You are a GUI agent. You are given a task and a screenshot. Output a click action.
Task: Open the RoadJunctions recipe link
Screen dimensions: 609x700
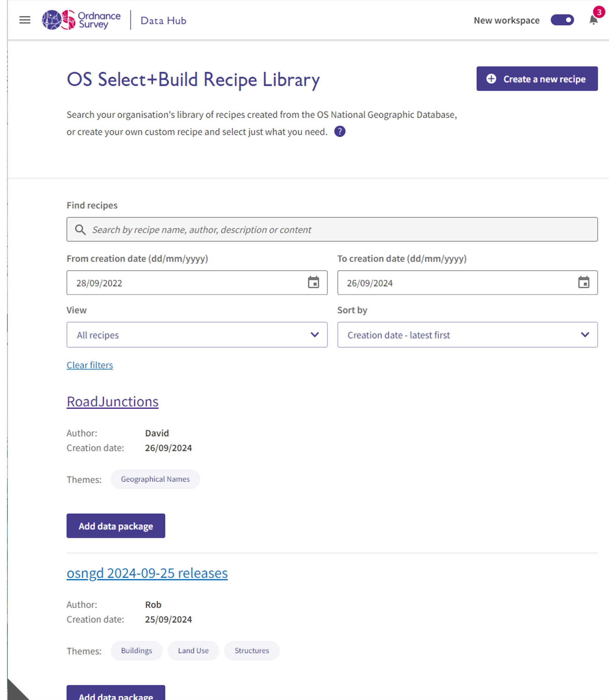click(x=112, y=402)
